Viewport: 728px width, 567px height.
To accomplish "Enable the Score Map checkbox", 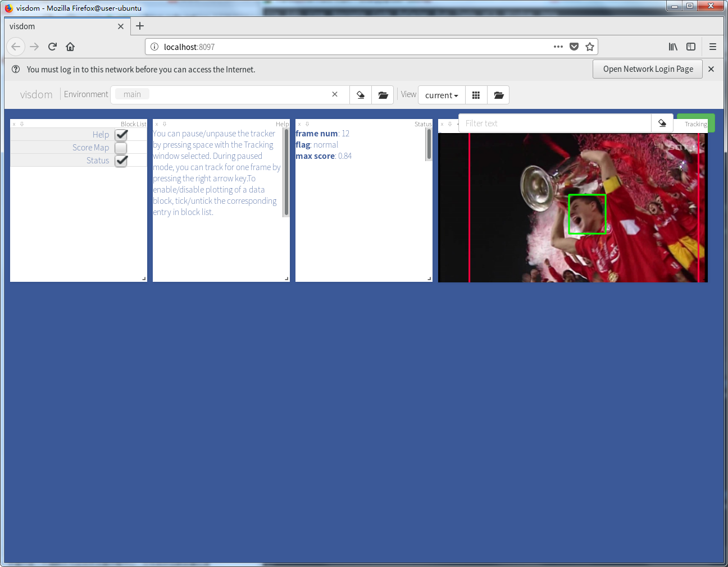I will coord(120,147).
